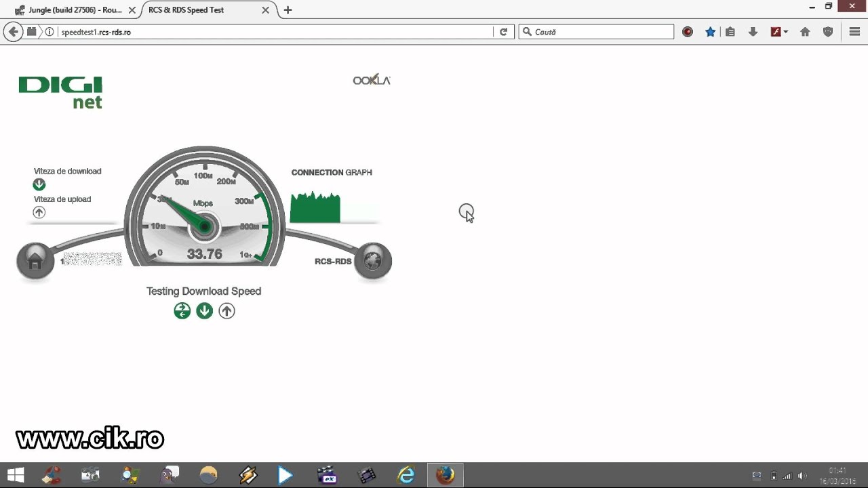Click the network signal icon in system tray

click(788, 476)
